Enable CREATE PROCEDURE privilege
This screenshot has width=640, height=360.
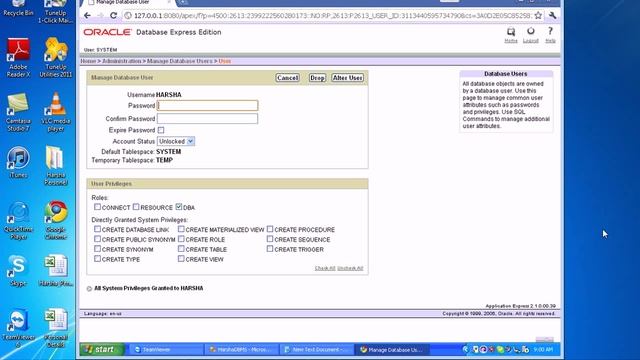[270, 229]
